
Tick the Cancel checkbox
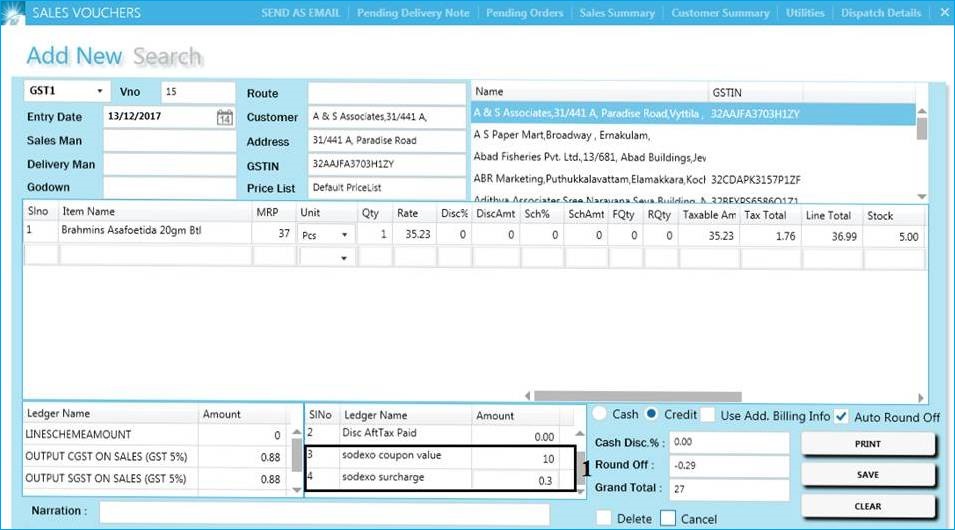tap(668, 518)
